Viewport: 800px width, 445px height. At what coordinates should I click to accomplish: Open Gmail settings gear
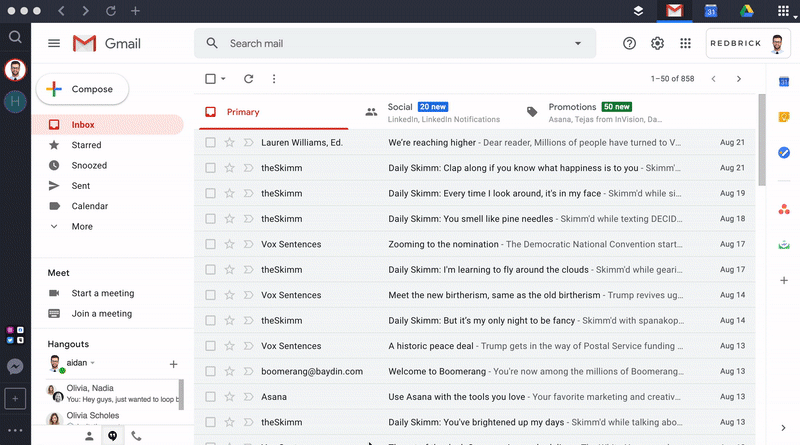click(657, 43)
